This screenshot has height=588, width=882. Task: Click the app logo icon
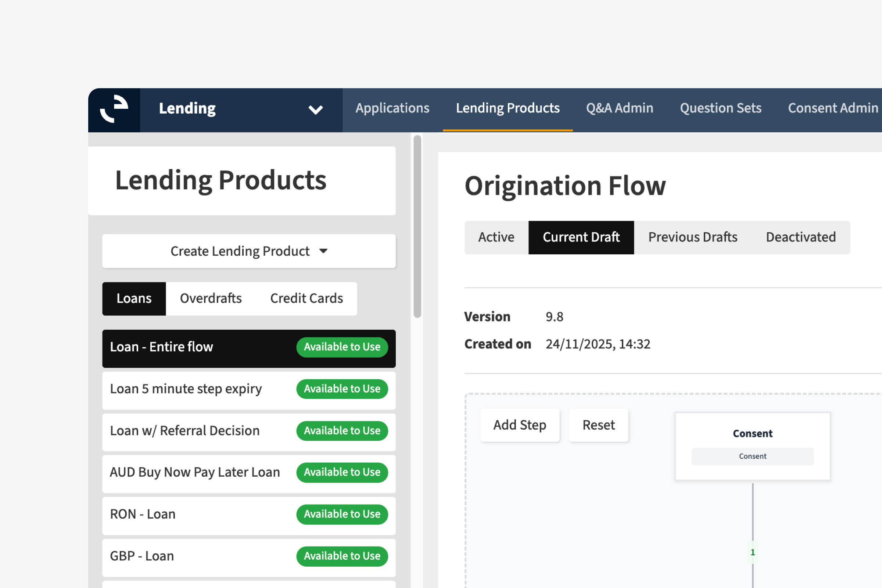click(x=114, y=110)
